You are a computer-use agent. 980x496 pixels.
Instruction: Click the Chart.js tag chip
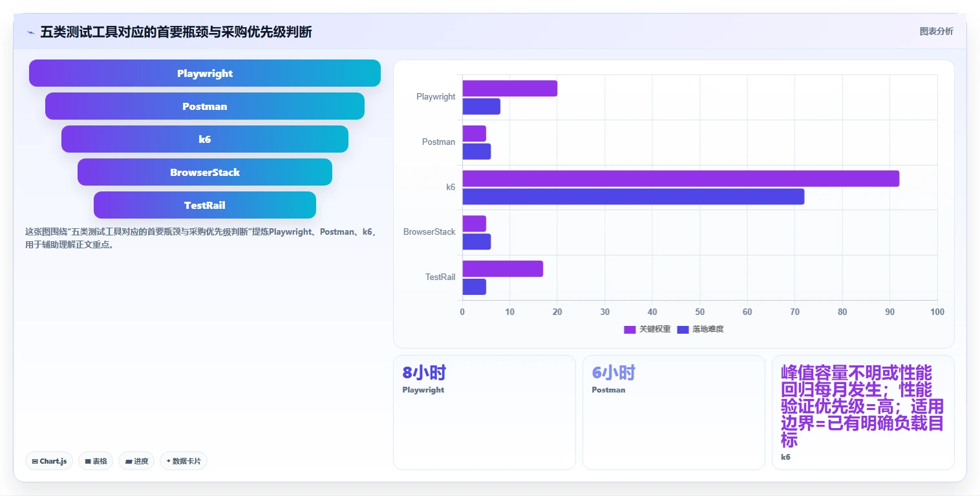pos(49,461)
